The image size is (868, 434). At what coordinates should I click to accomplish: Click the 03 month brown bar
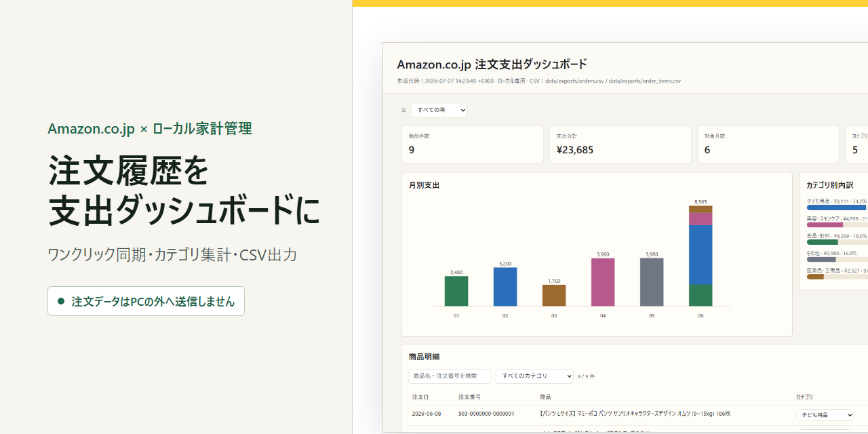click(554, 296)
